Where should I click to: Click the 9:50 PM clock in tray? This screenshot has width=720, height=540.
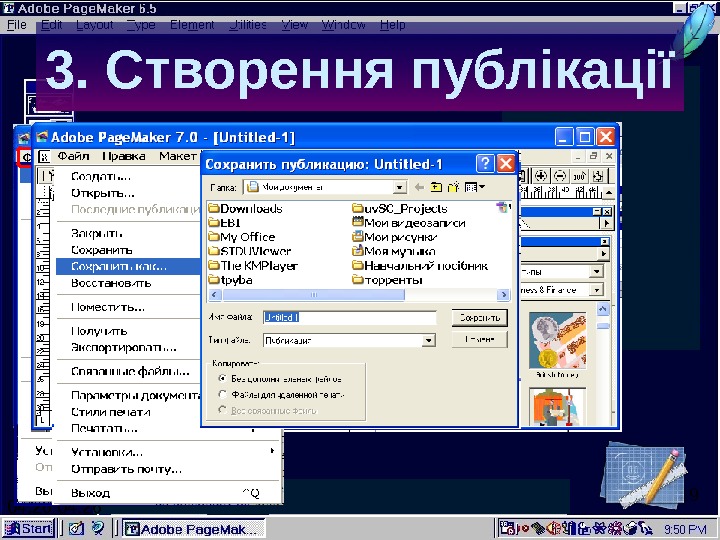click(685, 529)
